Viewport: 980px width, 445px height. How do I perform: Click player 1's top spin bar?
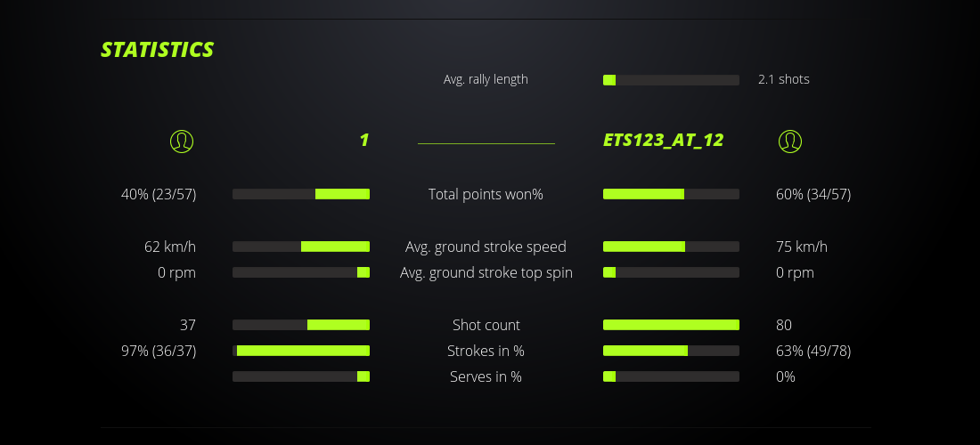point(301,272)
